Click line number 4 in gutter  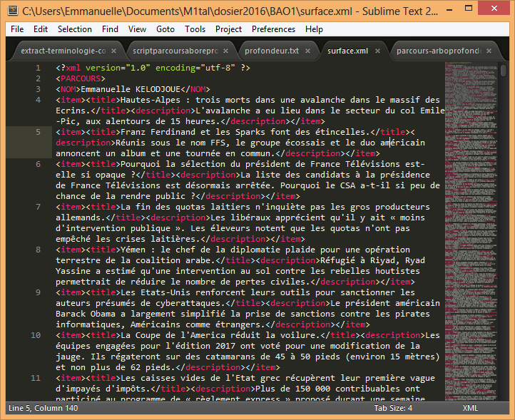pos(38,100)
